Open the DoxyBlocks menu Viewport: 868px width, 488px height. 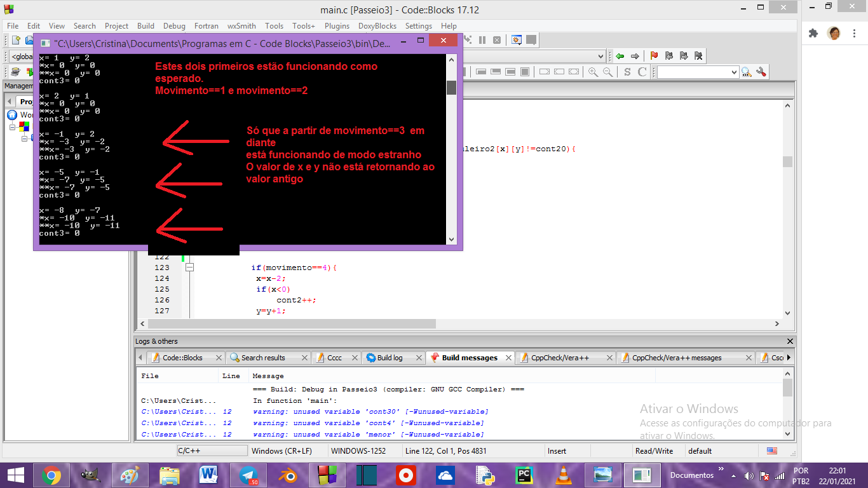[x=377, y=26]
